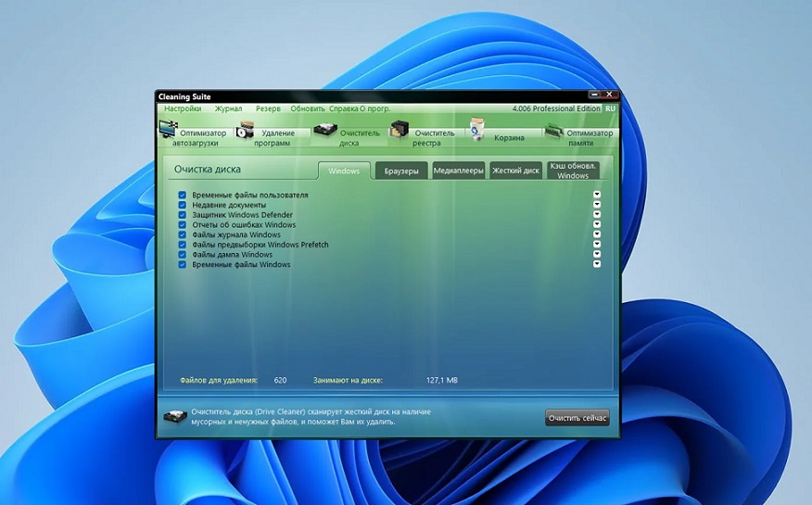
Task: Expand the Временные файлы Windows dropdown arrow
Action: click(x=597, y=264)
